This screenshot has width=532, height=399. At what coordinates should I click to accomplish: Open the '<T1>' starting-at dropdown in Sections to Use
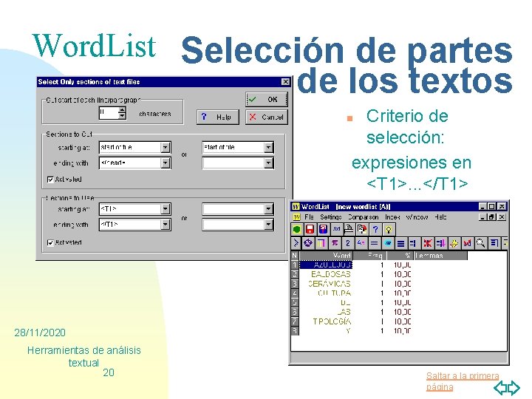(x=166, y=209)
